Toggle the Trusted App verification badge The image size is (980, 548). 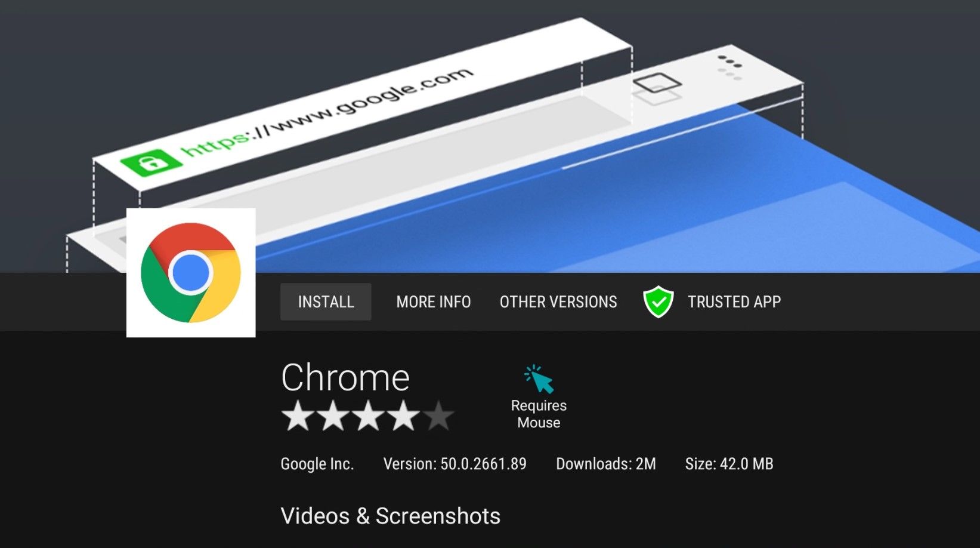click(x=657, y=301)
